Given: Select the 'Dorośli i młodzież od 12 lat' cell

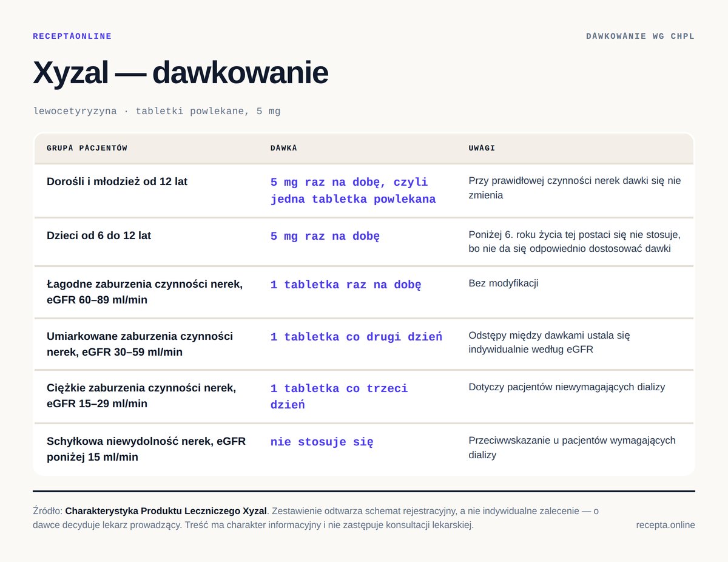Looking at the screenshot, I should coord(117,181).
